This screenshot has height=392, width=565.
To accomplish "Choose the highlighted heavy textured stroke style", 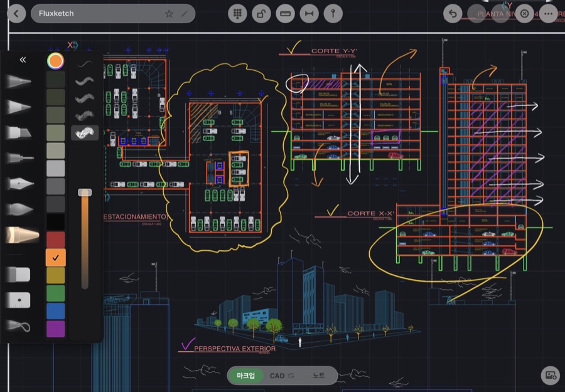I will coord(85,133).
